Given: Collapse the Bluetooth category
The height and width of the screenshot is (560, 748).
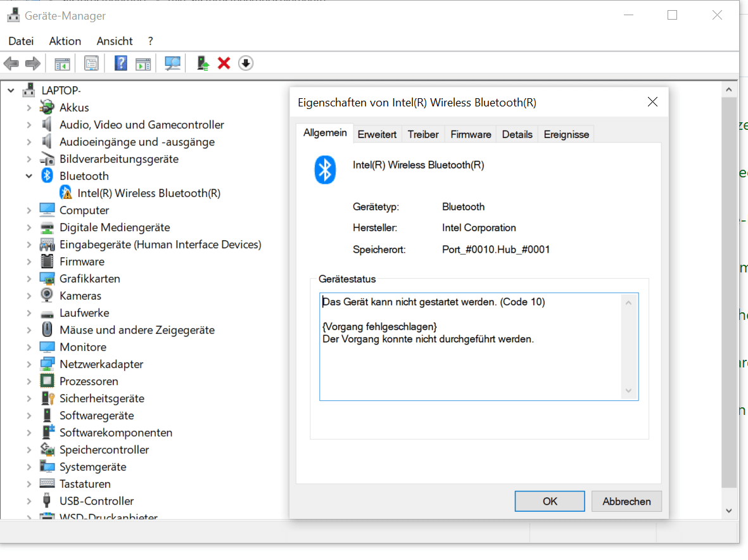Looking at the screenshot, I should click(29, 175).
